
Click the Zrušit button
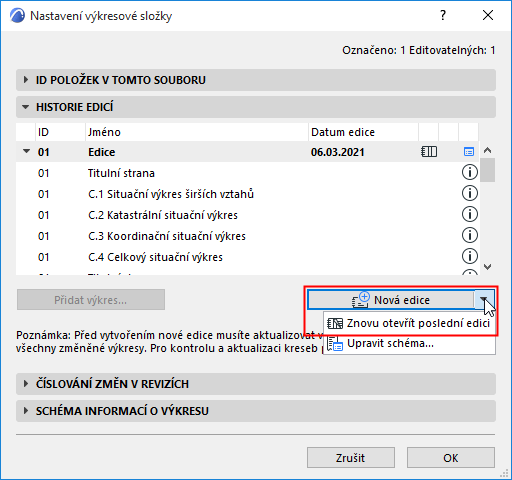point(351,458)
